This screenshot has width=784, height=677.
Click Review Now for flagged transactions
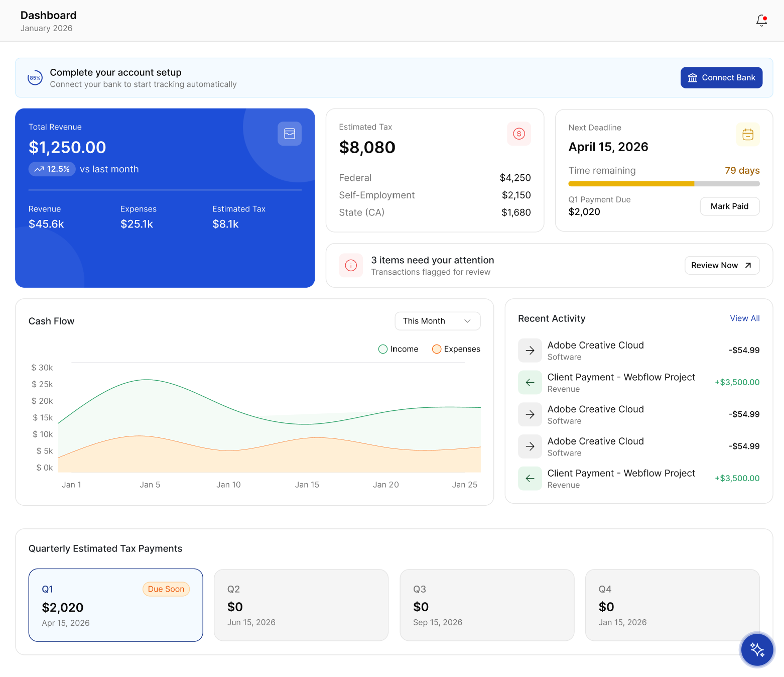pos(721,266)
